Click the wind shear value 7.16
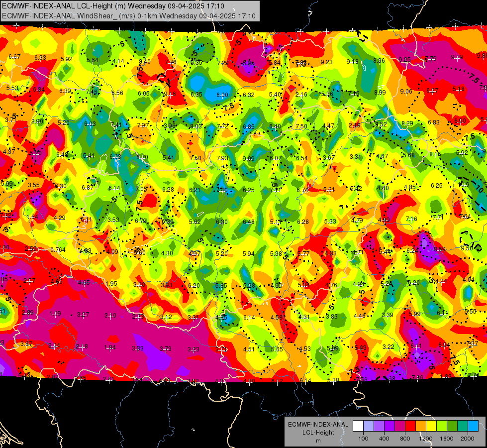This screenshot has width=487, height=448. point(411,219)
